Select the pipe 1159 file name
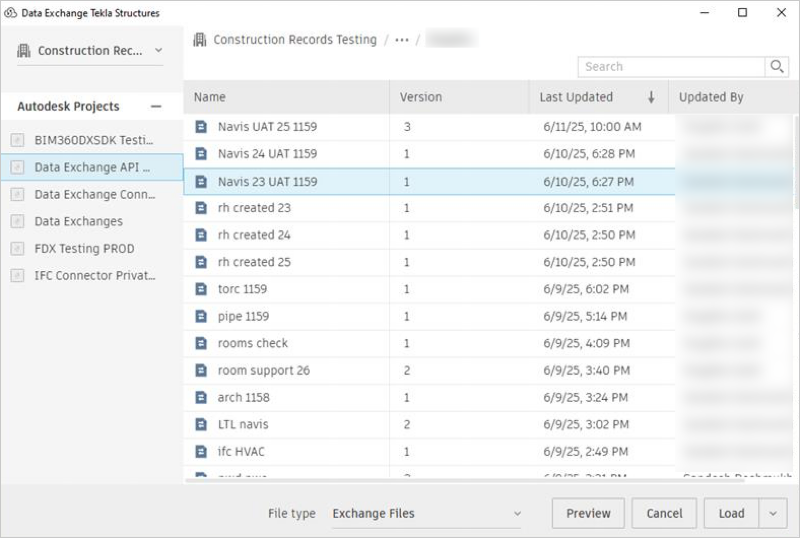The image size is (800, 538). click(x=243, y=316)
